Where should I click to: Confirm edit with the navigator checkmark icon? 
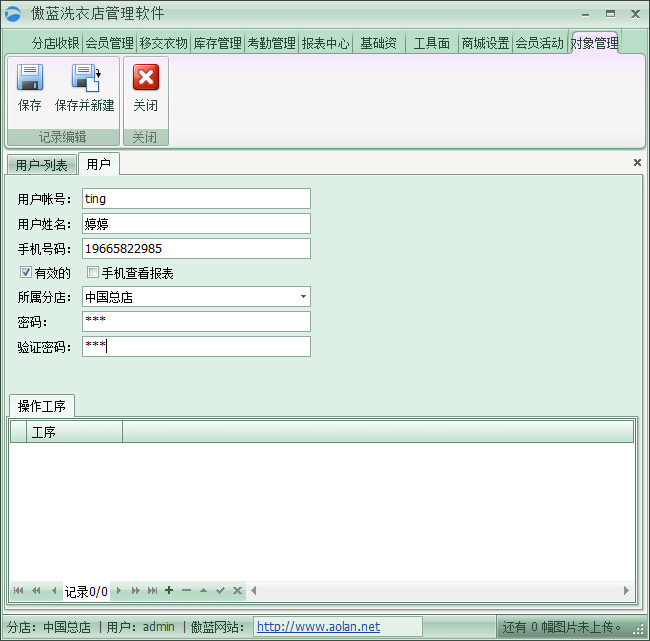pyautogui.click(x=220, y=591)
